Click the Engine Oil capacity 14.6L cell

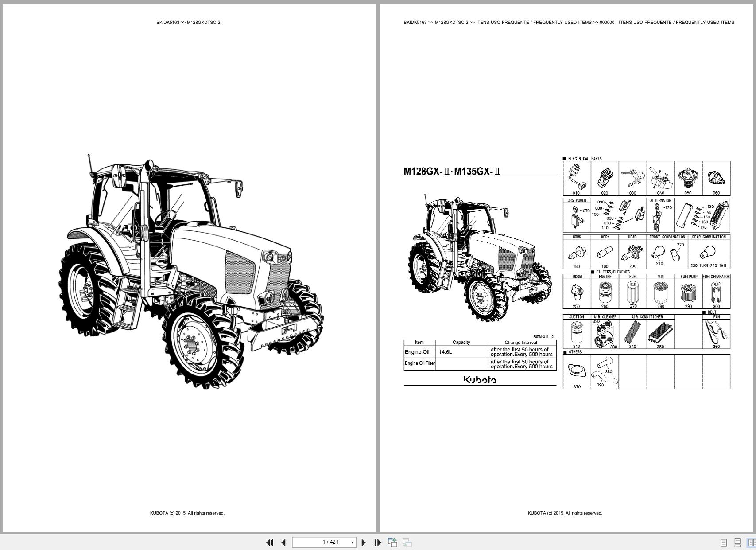click(461, 352)
